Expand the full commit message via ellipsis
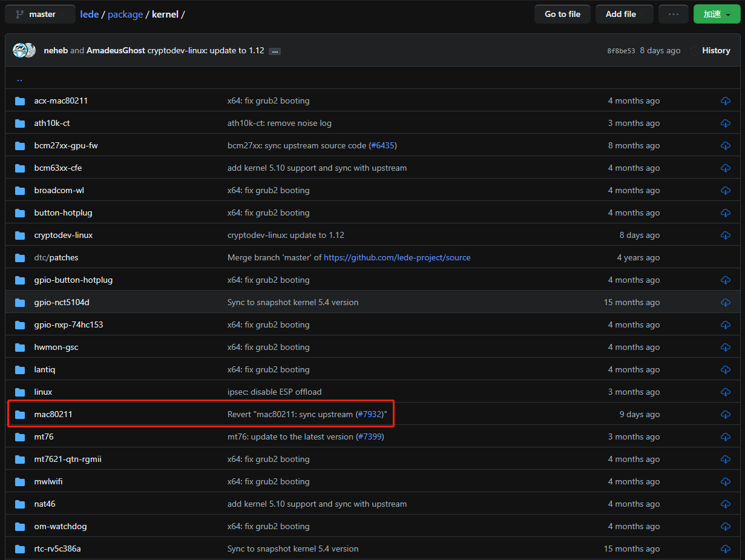This screenshot has height=560, width=745. pyautogui.click(x=275, y=51)
